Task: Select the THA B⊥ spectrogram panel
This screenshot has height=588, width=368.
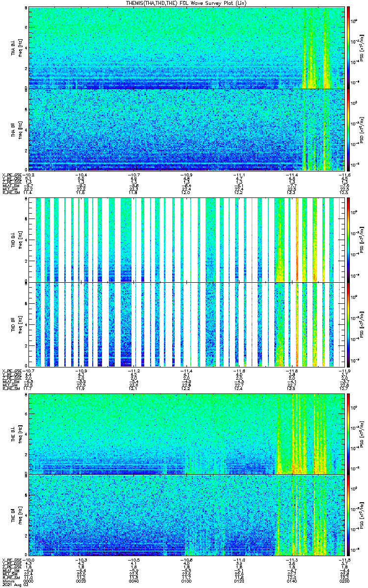Action: coord(186,48)
